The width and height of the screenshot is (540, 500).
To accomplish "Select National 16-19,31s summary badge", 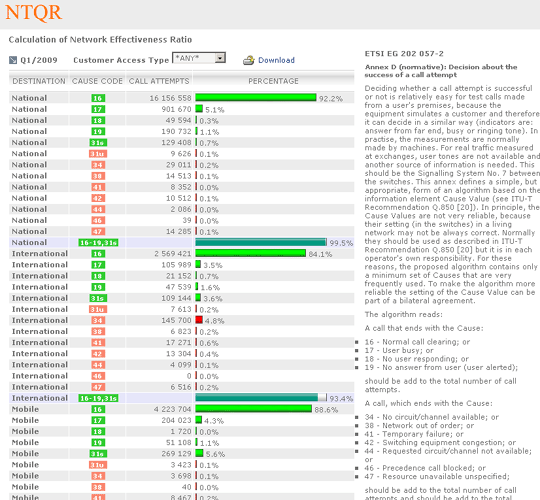I will pyautogui.click(x=98, y=243).
